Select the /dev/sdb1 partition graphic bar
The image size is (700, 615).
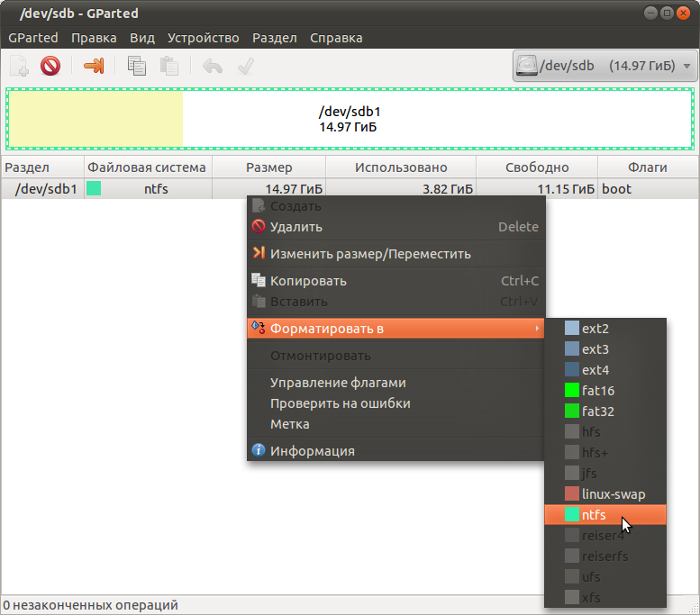coord(350,119)
